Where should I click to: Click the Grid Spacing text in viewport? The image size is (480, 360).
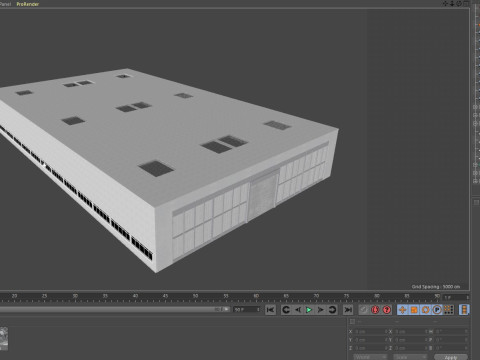[436, 287]
